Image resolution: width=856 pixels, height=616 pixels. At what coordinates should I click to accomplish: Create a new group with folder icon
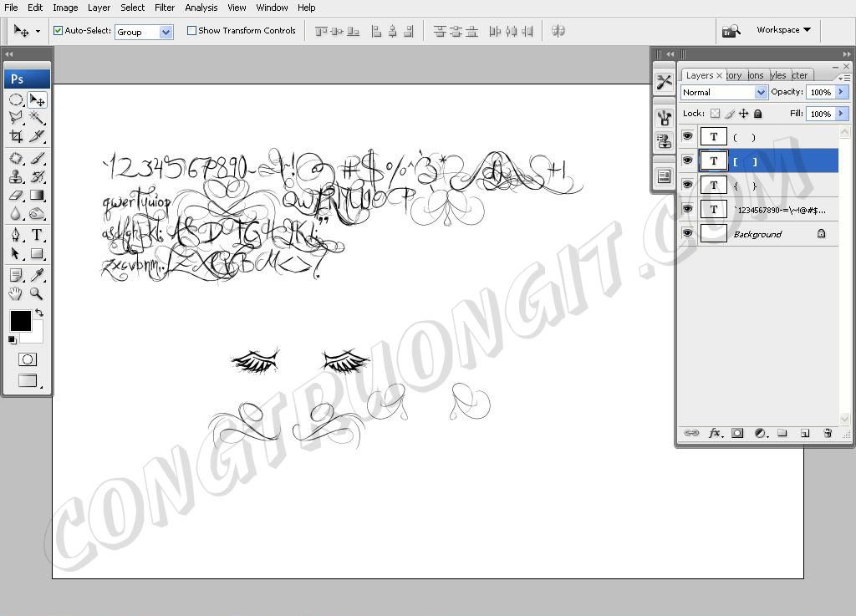[x=782, y=433]
